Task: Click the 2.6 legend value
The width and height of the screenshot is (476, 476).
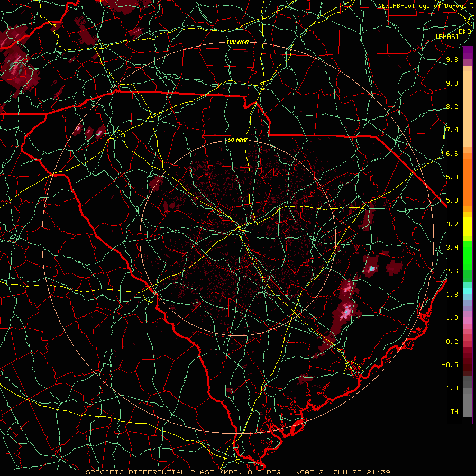Action: (x=452, y=271)
